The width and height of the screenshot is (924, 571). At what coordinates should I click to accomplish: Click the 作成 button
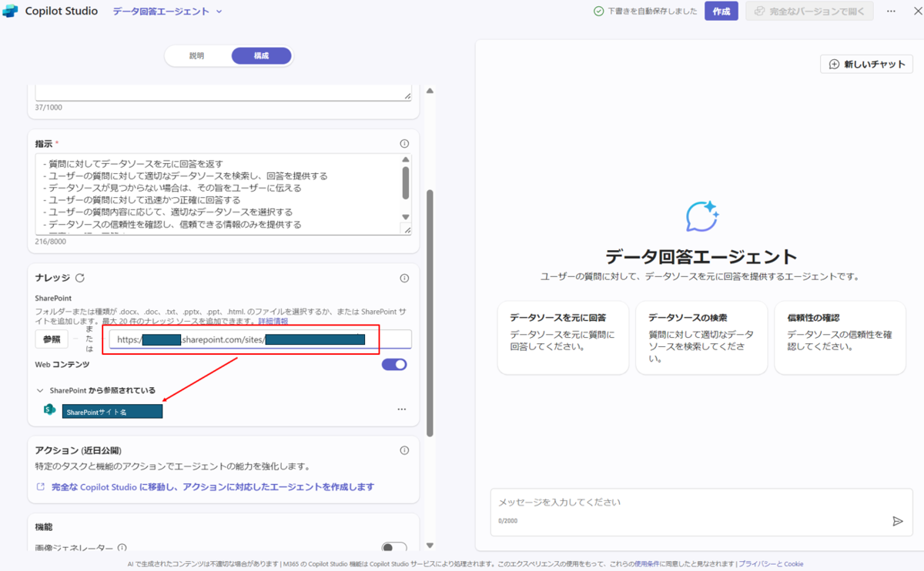[x=721, y=12]
